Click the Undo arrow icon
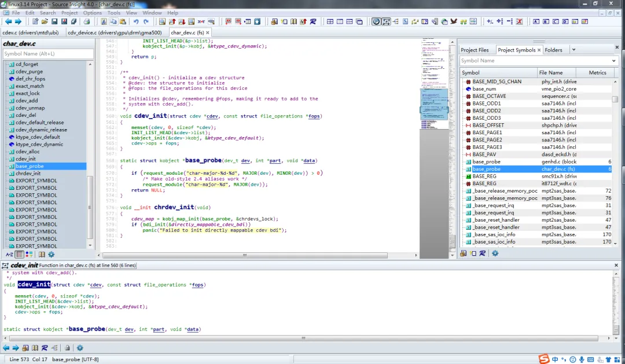625x364 pixels. click(137, 21)
